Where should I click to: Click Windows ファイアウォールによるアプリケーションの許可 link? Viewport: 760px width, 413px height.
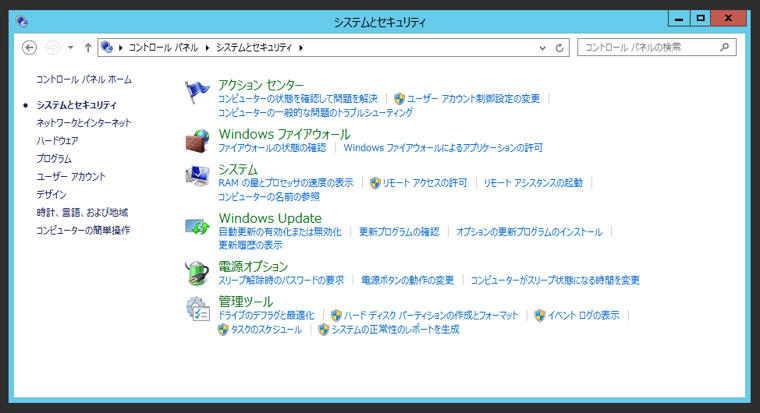pos(443,148)
